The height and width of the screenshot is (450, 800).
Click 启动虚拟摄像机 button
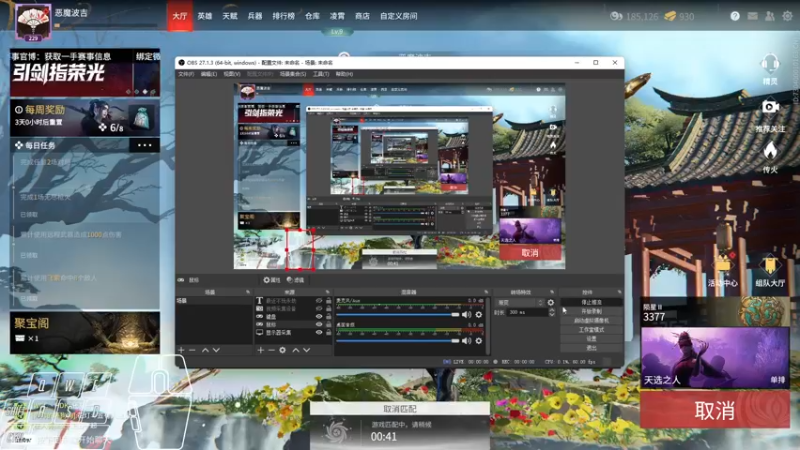click(x=591, y=320)
